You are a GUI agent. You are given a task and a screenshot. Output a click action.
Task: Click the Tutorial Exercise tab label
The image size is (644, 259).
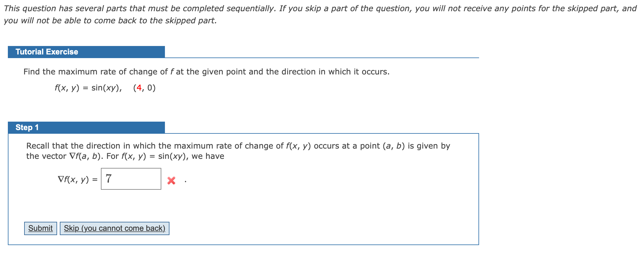coord(47,51)
